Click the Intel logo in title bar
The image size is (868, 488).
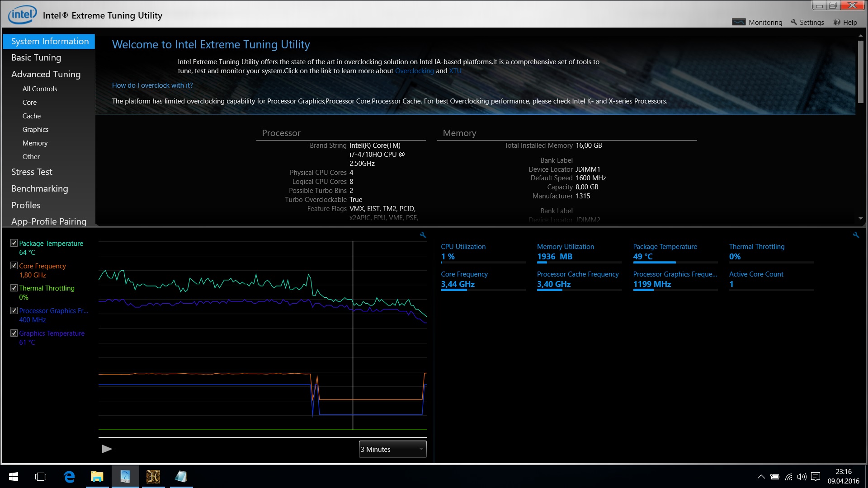tap(22, 15)
